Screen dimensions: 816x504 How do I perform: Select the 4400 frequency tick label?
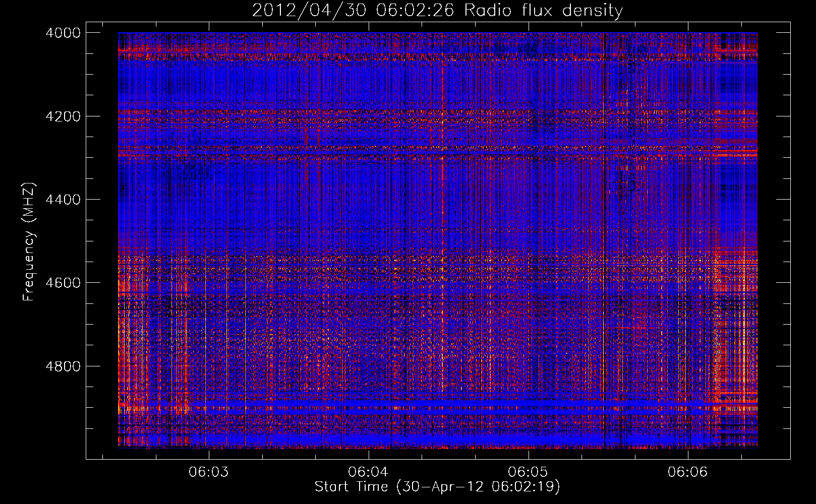point(63,200)
